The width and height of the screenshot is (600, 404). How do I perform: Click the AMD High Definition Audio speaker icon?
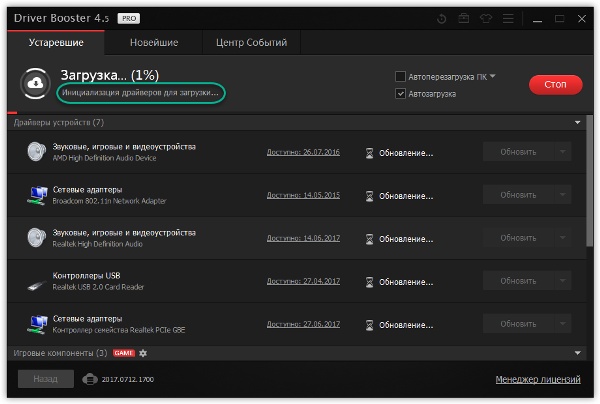tap(36, 152)
